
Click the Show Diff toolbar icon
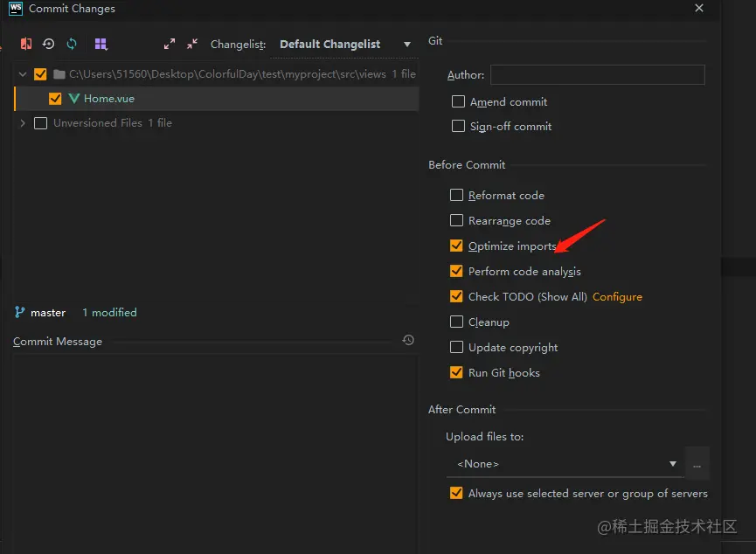(26, 44)
